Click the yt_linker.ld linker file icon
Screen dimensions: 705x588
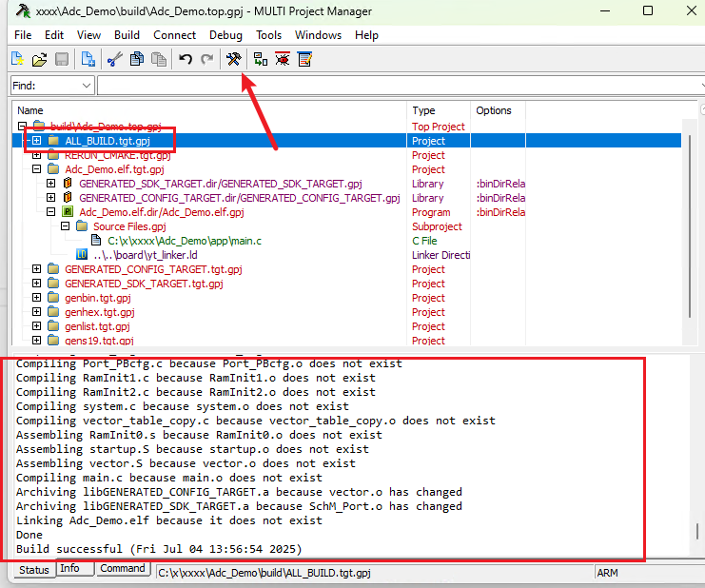click(82, 254)
